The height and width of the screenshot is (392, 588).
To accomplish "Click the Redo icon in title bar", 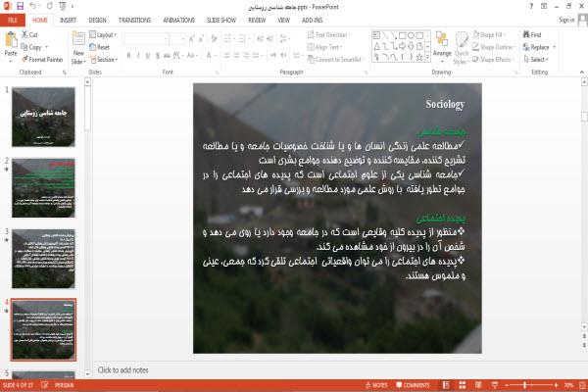I will point(50,6).
